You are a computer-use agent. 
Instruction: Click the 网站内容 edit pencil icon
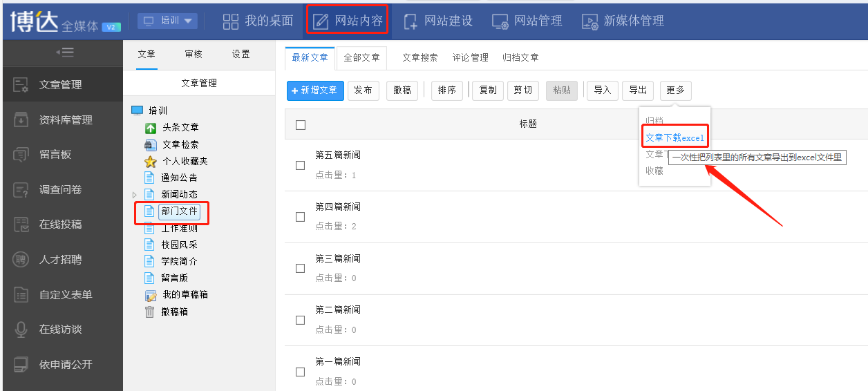[x=321, y=21]
